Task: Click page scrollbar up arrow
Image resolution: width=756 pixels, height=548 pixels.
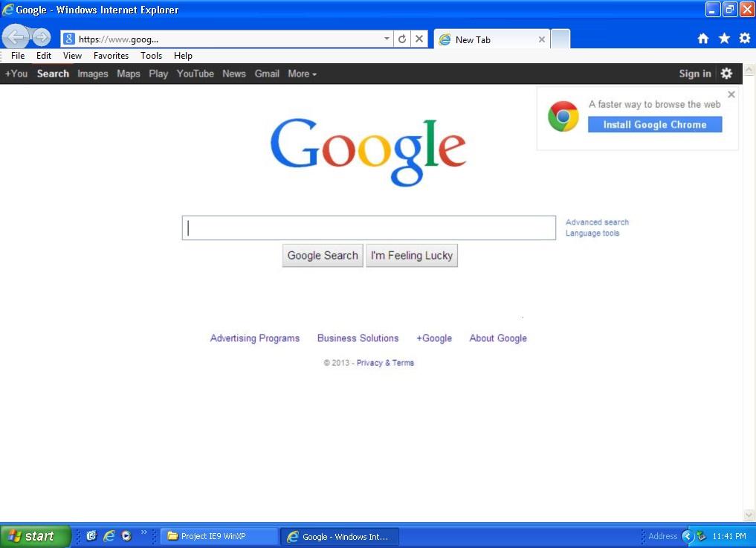Action: 749,70
